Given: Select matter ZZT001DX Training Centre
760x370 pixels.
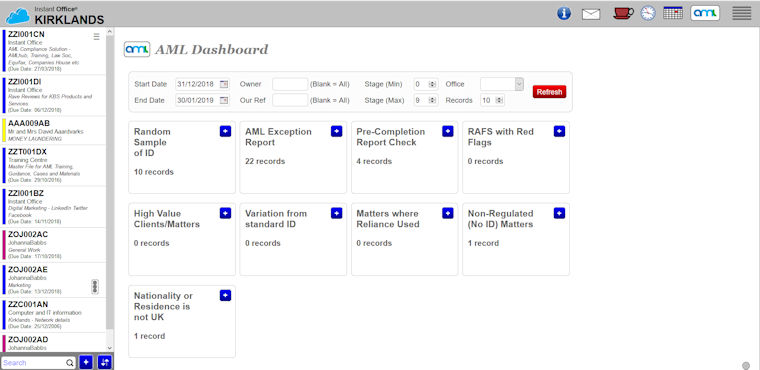Looking at the screenshot, I should coord(53,165).
